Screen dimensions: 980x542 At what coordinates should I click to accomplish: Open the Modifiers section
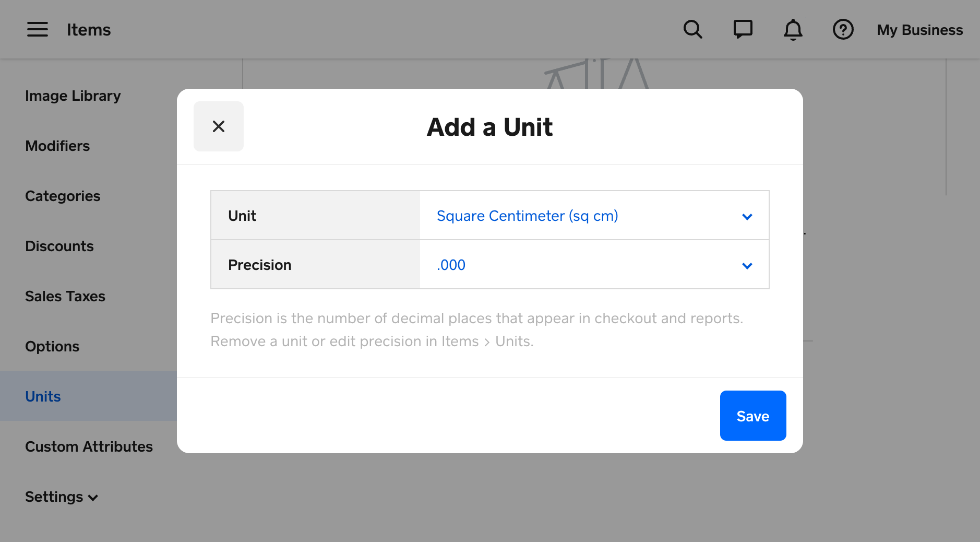point(57,146)
